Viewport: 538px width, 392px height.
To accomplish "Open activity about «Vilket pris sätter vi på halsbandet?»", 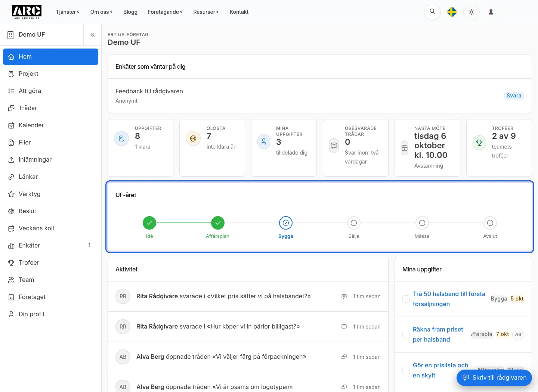I will (248, 296).
